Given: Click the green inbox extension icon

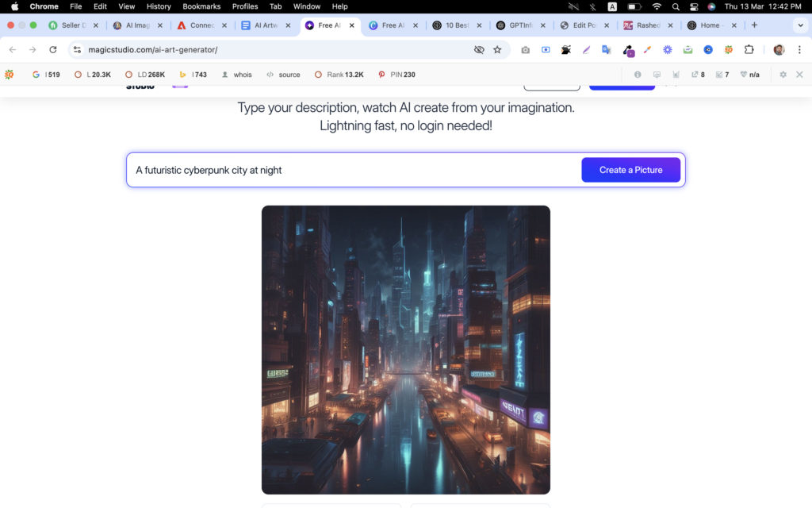Looking at the screenshot, I should tap(688, 50).
